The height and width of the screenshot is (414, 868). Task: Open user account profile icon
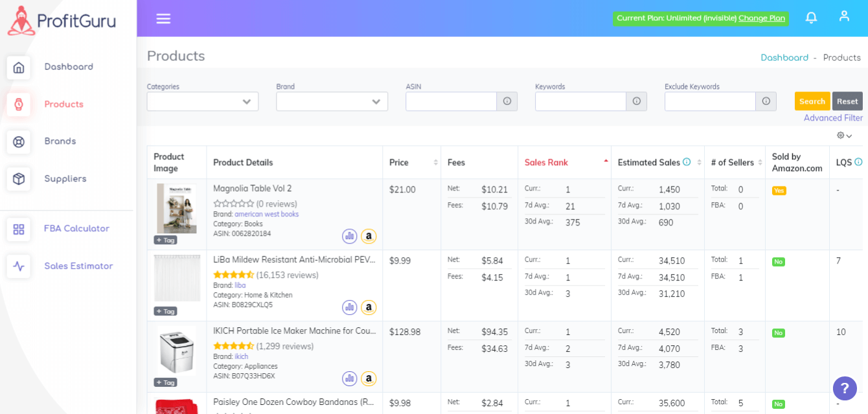(844, 16)
